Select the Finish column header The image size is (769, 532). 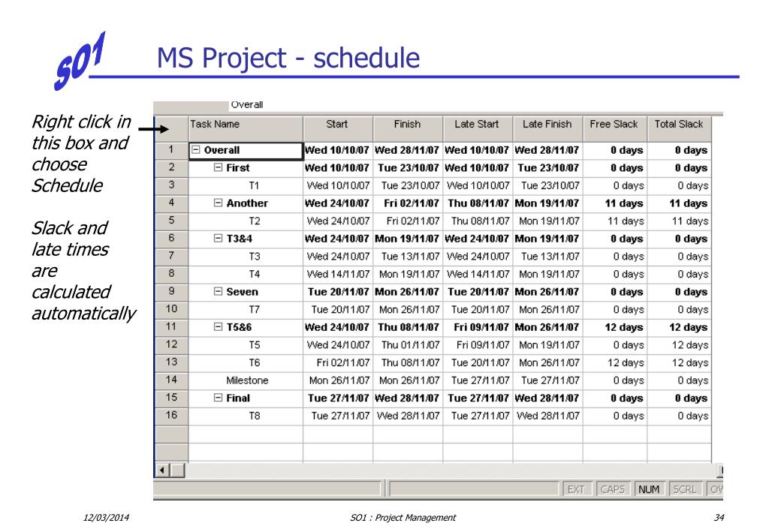point(408,129)
